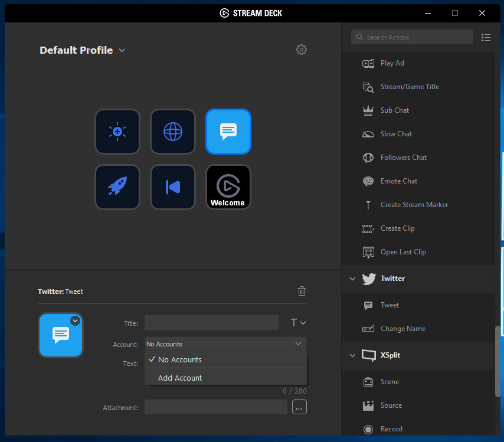Select the rocket launch key

click(117, 186)
